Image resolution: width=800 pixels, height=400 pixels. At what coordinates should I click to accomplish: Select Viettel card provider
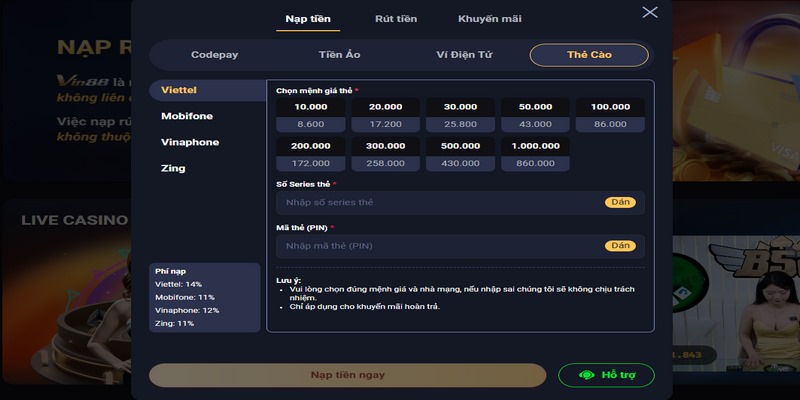(x=179, y=90)
